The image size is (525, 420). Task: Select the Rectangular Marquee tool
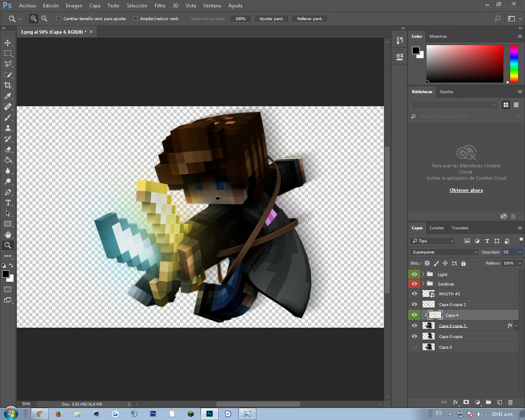(8, 53)
